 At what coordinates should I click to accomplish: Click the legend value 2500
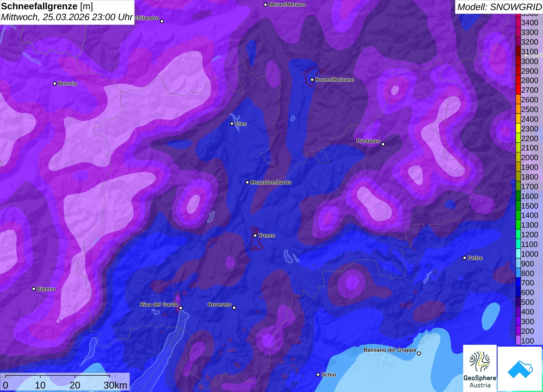point(529,109)
